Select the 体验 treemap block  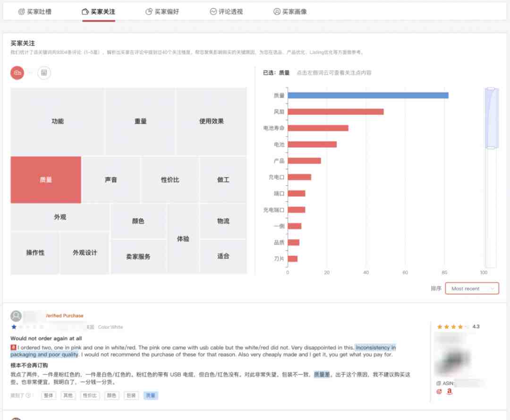183,239
